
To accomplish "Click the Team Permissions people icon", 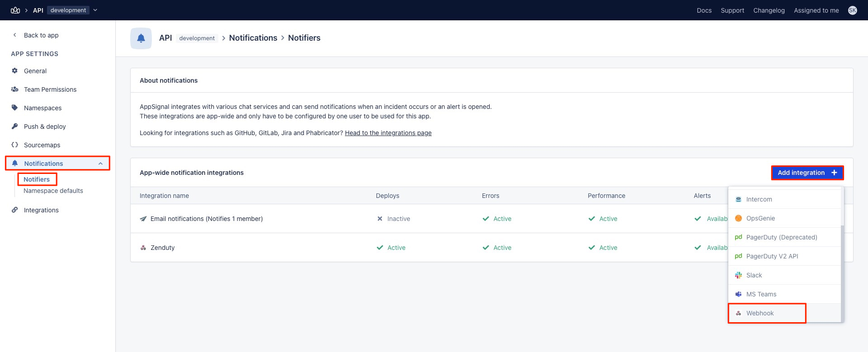I will 14,89.
